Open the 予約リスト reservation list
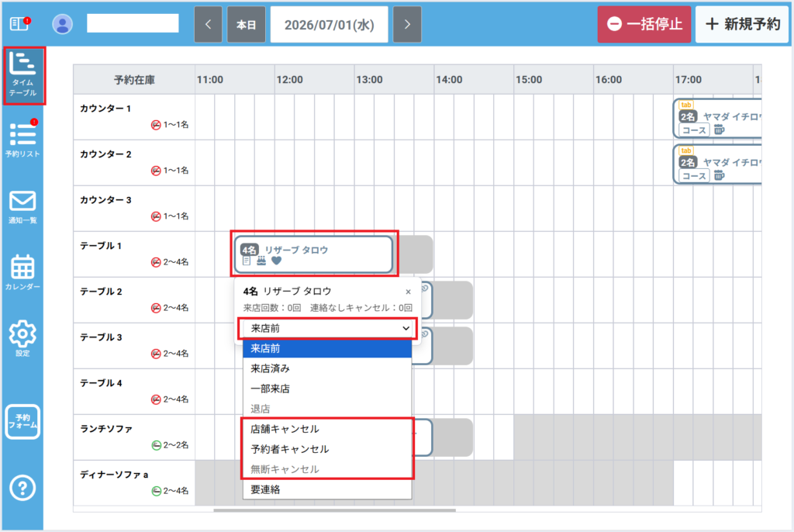The width and height of the screenshot is (794, 532). (22, 140)
